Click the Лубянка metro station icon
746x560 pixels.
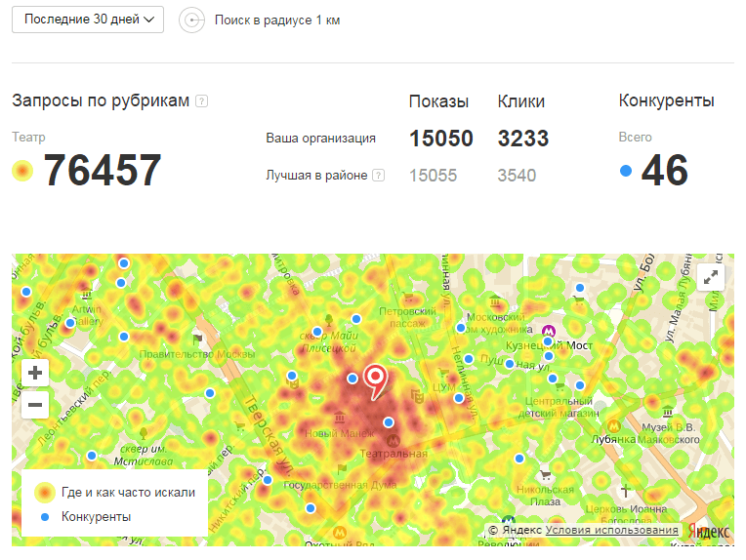(x=614, y=425)
